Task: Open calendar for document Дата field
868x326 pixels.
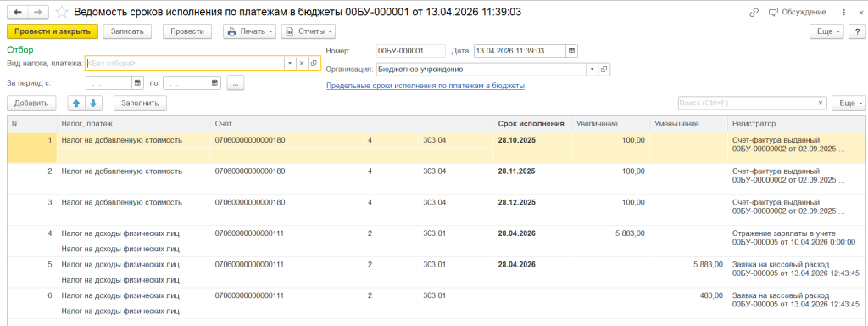Action: coord(572,51)
